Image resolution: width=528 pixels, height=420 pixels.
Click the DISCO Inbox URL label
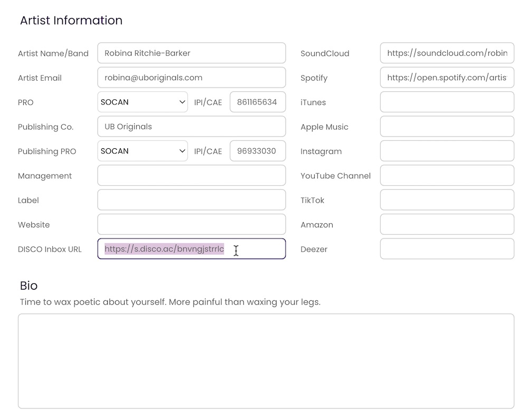(x=50, y=250)
